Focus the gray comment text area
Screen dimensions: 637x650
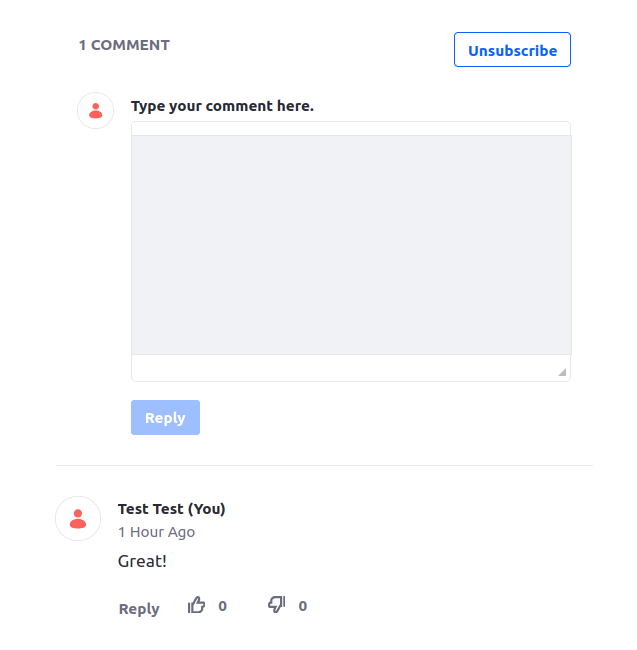tap(351, 245)
